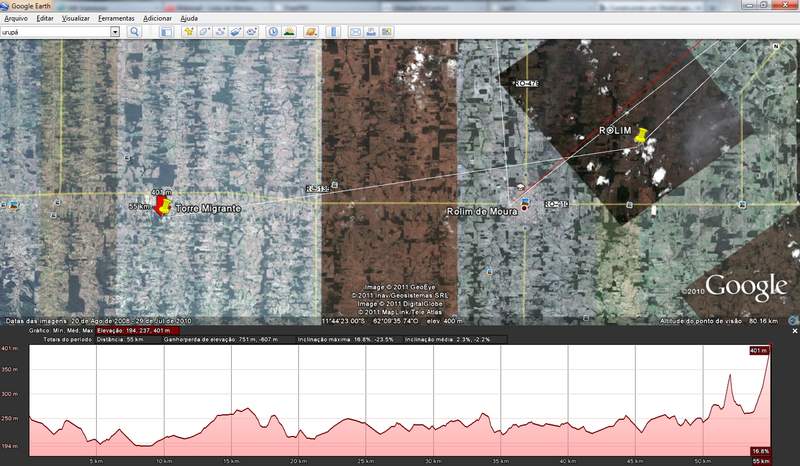800x466 pixels.
Task: Click the Elevação min/med/max readout
Action: tap(137, 331)
